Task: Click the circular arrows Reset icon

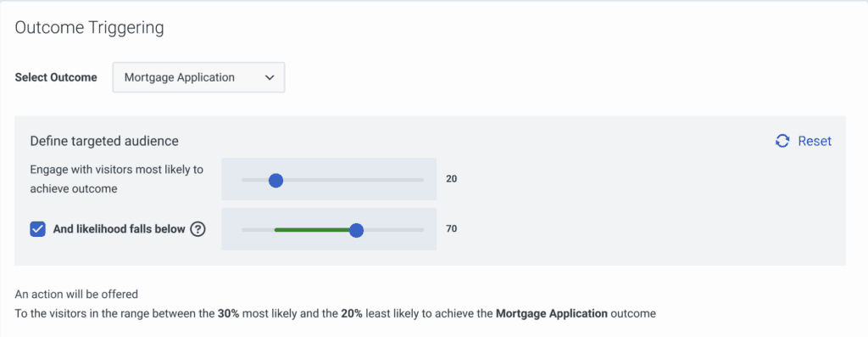Action: coord(782,141)
